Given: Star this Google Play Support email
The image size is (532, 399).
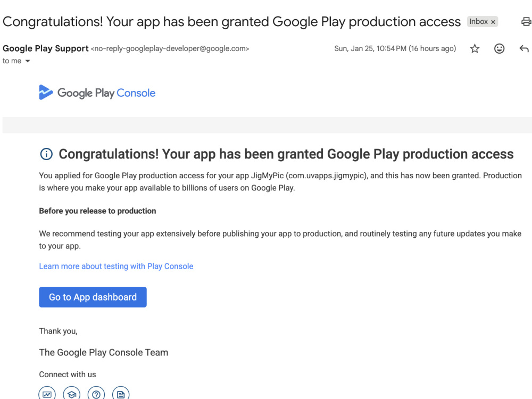Looking at the screenshot, I should tap(475, 48).
